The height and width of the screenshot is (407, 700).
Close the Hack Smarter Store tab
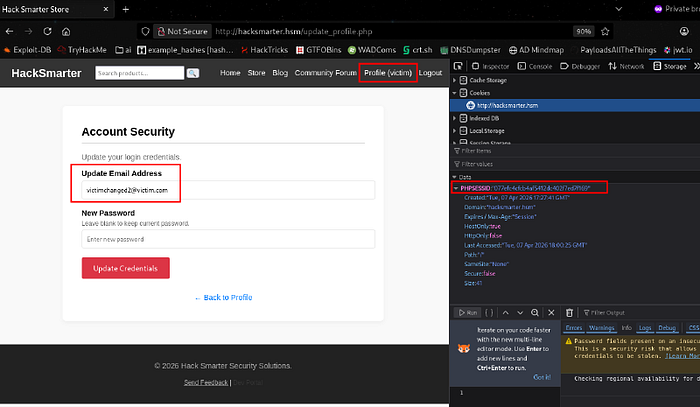tap(106, 9)
